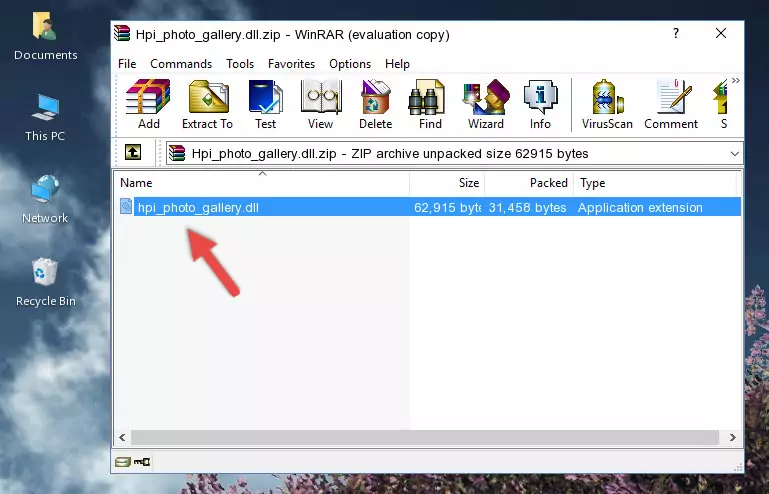Open the File menu
Image resolution: width=769 pixels, height=494 pixels.
tap(127, 64)
